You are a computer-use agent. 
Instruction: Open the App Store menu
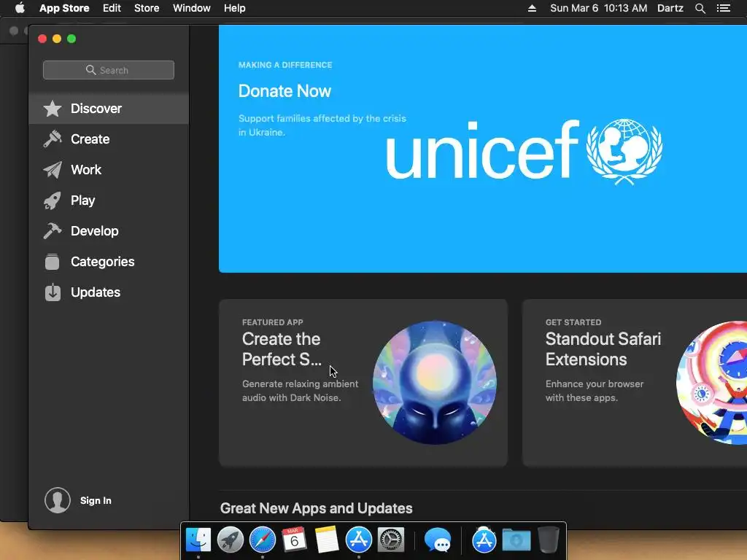tap(64, 8)
